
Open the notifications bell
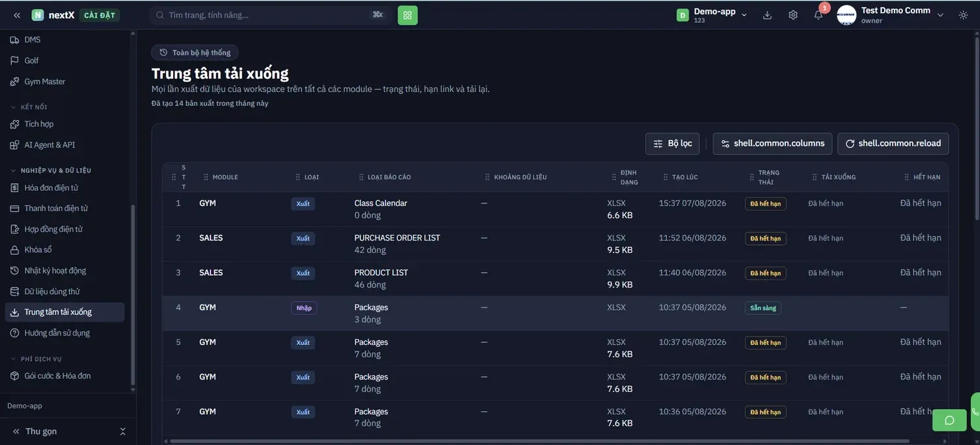point(818,15)
